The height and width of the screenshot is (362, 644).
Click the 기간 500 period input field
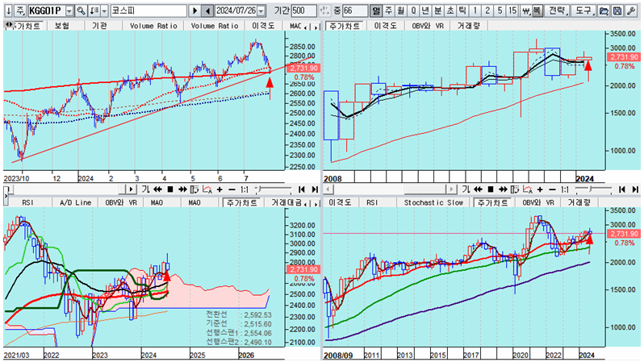(x=304, y=10)
